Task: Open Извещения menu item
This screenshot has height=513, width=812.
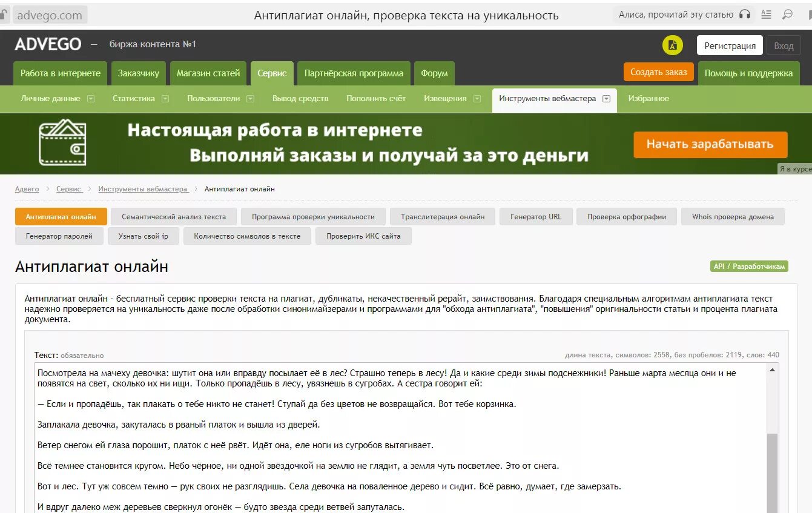Action: pos(445,99)
